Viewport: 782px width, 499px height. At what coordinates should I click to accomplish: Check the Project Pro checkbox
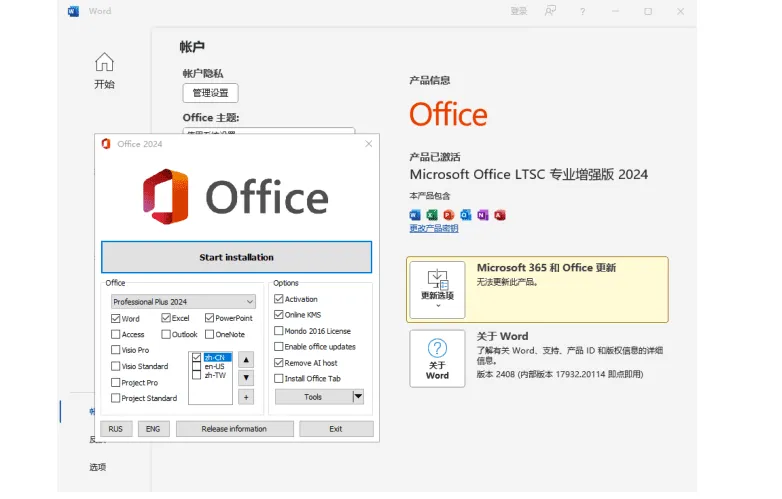tap(116, 383)
